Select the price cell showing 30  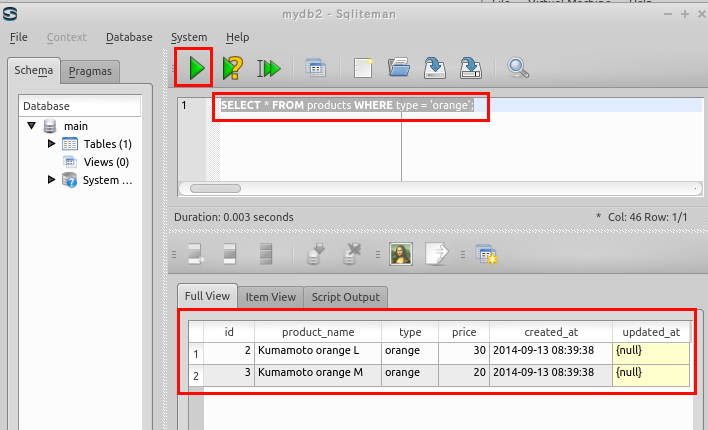(464, 353)
